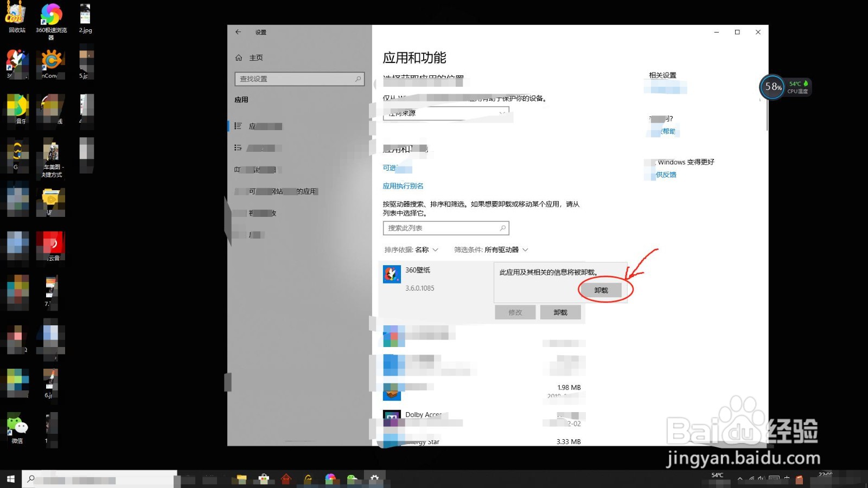Click the 搜索此列表 search box
The image size is (868, 488).
tap(446, 228)
